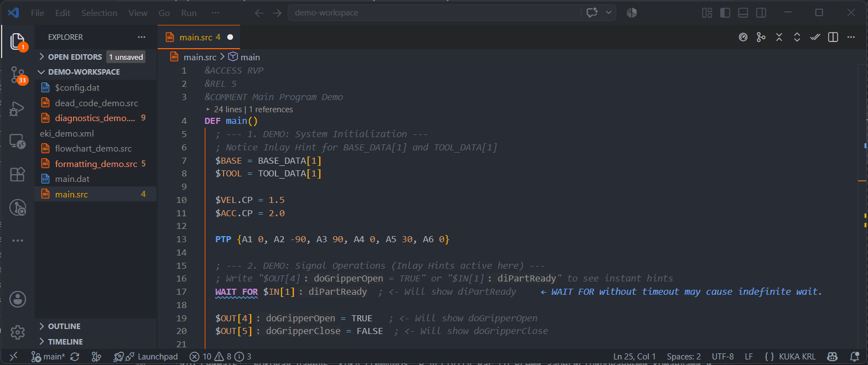868x365 pixels.
Task: Open the Go menu
Action: [164, 13]
